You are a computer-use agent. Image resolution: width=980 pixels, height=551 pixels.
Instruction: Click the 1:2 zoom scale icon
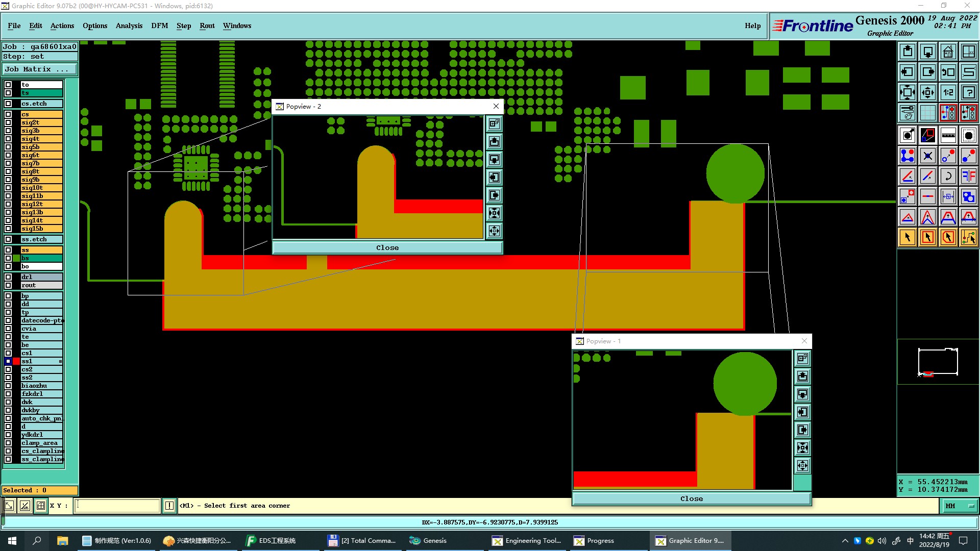948,92
